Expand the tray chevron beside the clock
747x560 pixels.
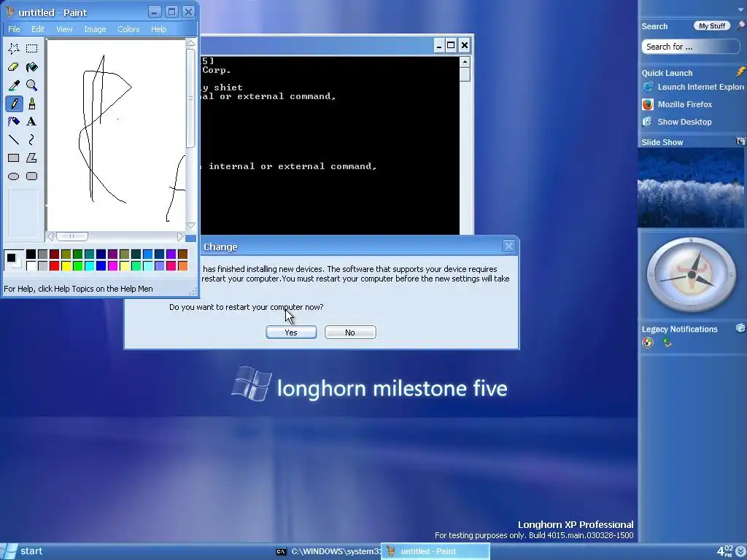pos(741,551)
